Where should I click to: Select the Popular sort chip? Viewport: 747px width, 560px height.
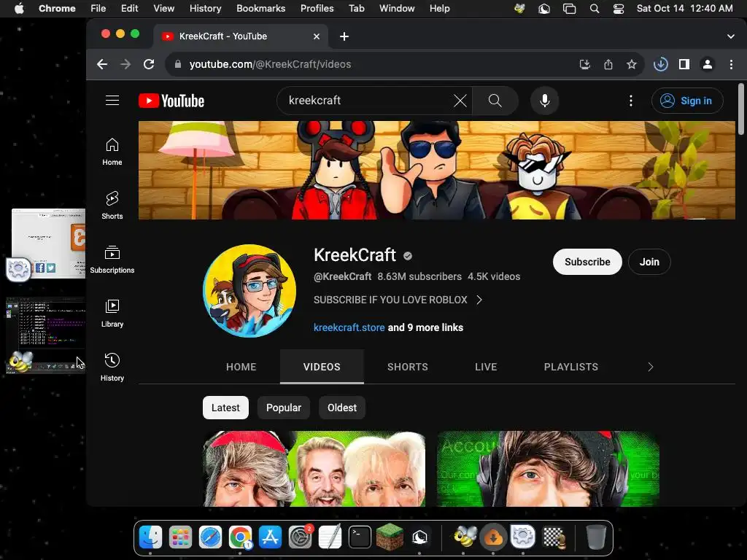pos(284,408)
